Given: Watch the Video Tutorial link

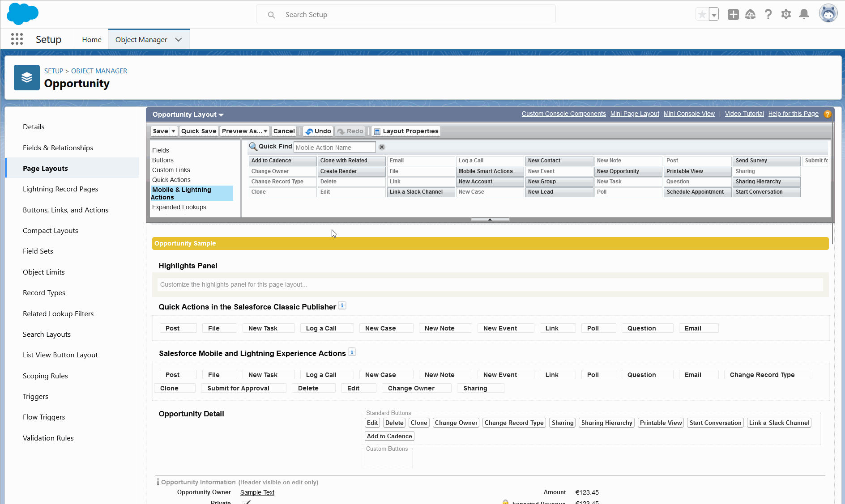Looking at the screenshot, I should (x=744, y=114).
